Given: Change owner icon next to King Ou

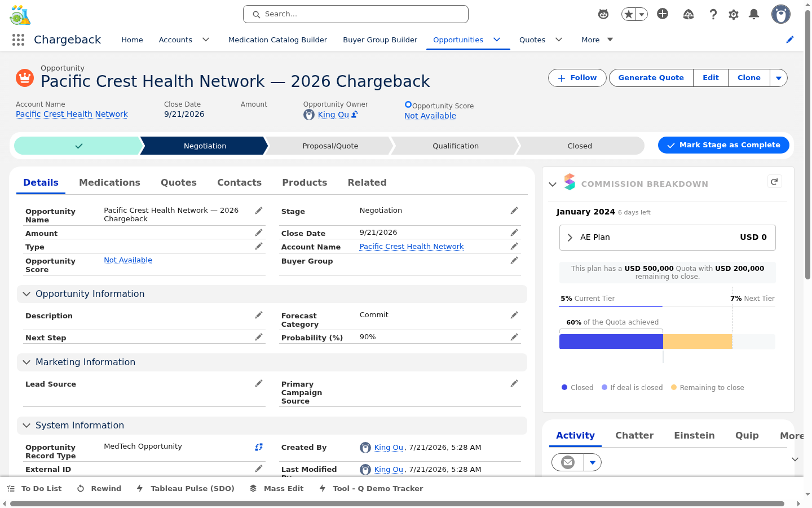Looking at the screenshot, I should (355, 115).
